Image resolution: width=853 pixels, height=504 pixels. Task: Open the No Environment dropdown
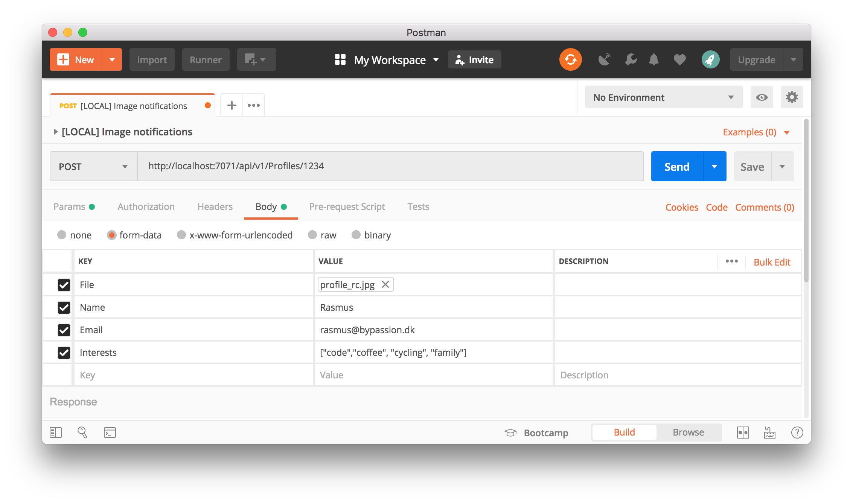663,97
